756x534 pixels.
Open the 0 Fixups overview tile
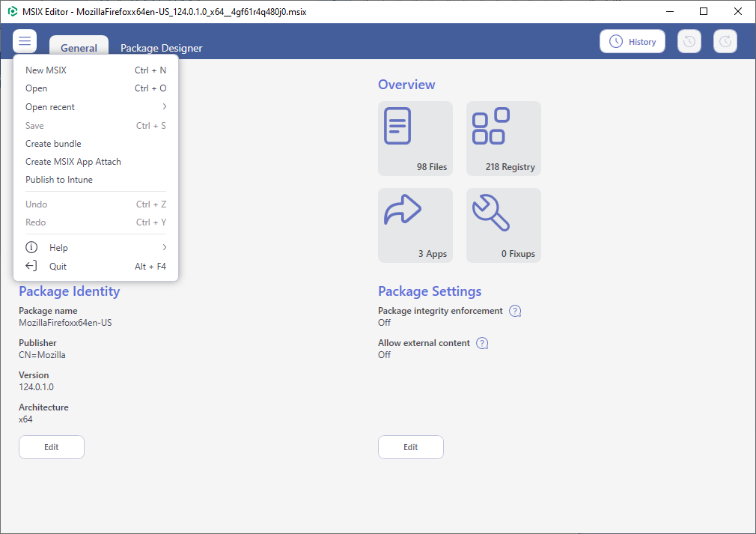tap(503, 225)
